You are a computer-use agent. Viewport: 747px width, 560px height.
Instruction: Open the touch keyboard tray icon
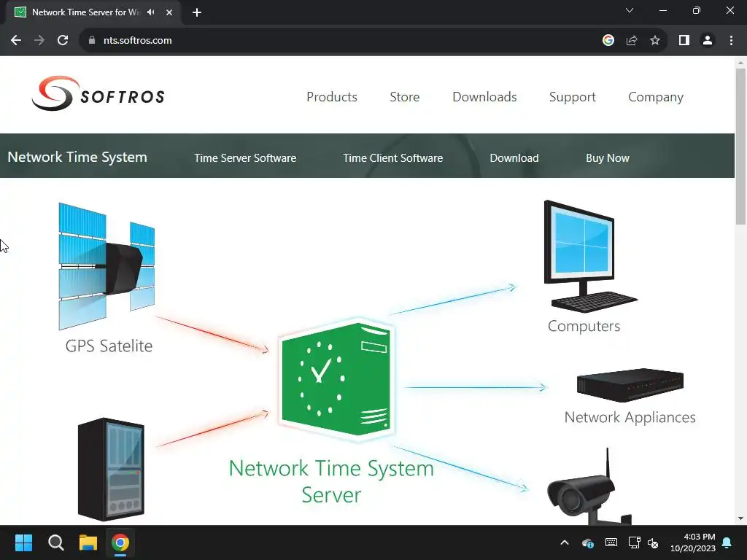coord(611,542)
